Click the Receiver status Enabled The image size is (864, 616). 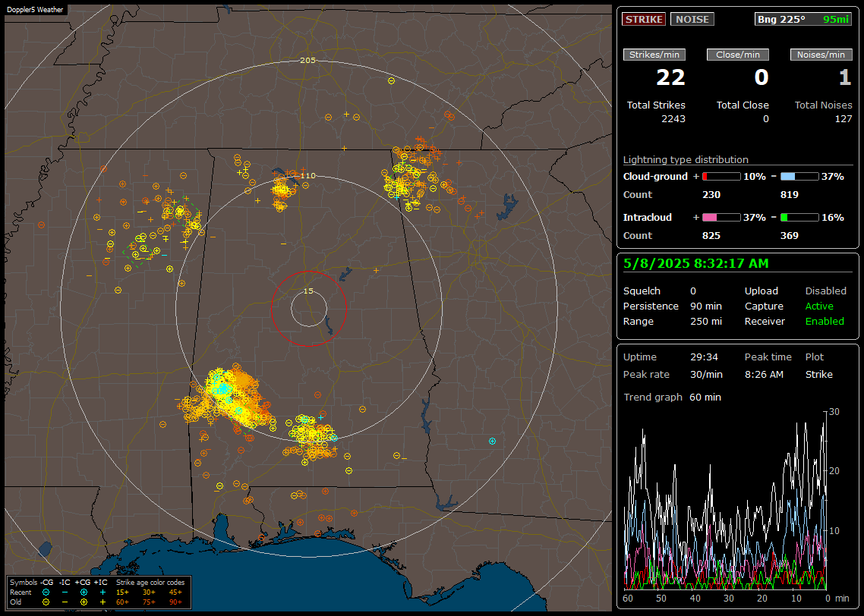click(x=825, y=322)
